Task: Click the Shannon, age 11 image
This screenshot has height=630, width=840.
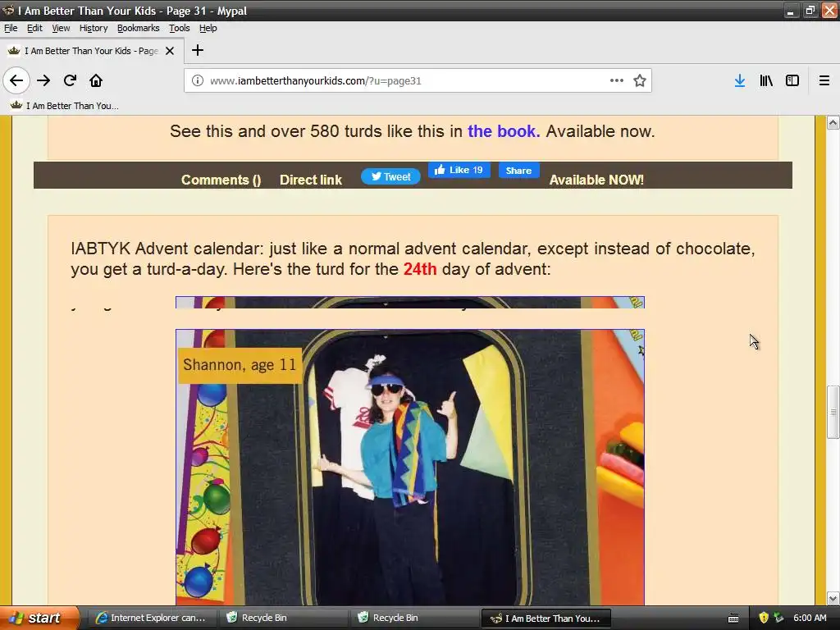Action: tap(410, 467)
